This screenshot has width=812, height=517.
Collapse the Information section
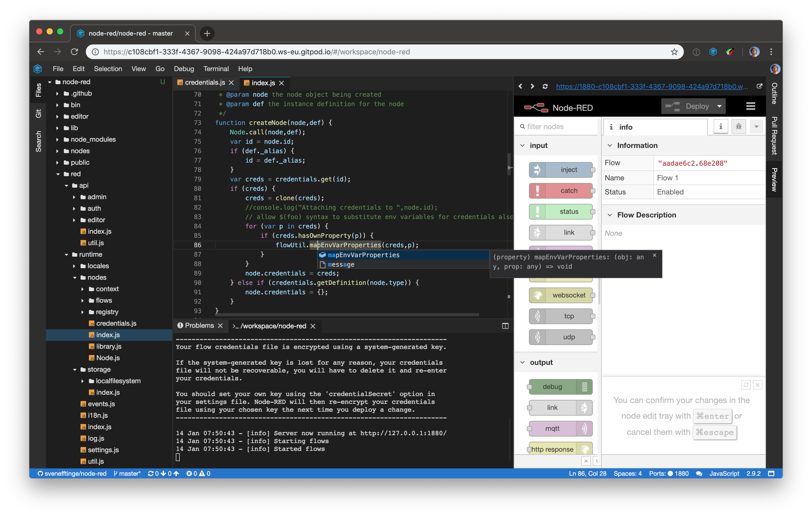(x=610, y=146)
